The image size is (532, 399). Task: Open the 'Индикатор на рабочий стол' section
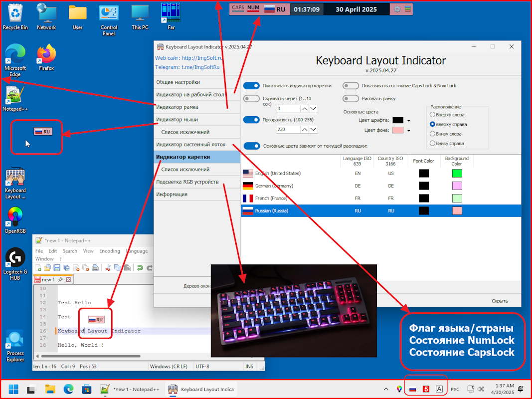197,95
